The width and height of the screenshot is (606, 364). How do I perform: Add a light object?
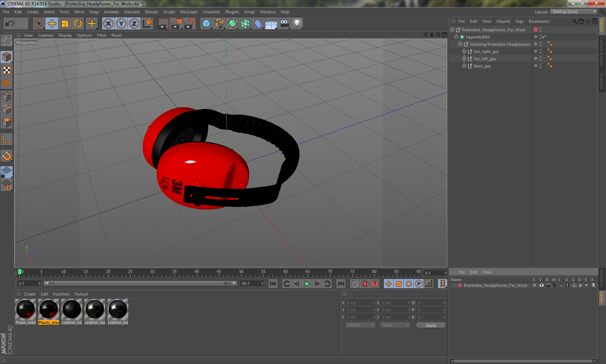click(297, 24)
